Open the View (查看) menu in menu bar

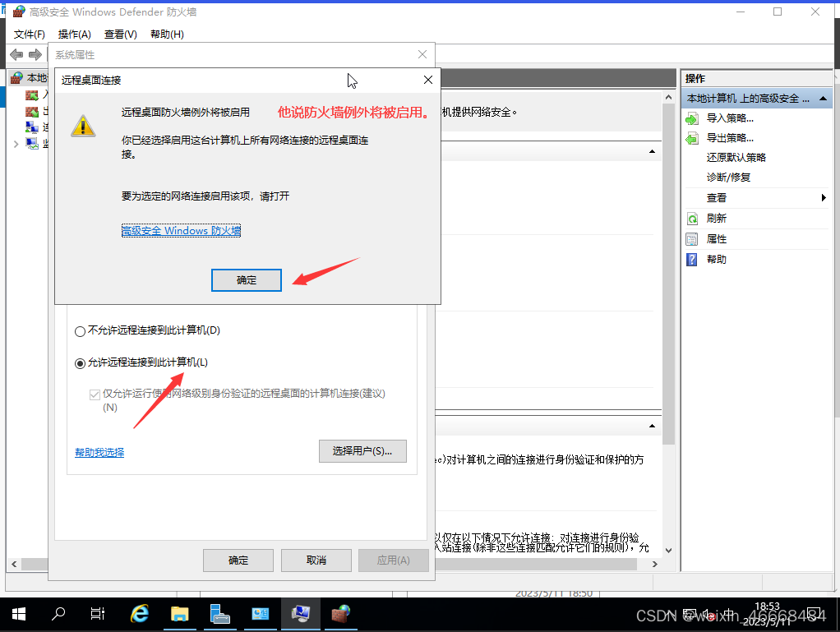pyautogui.click(x=121, y=35)
